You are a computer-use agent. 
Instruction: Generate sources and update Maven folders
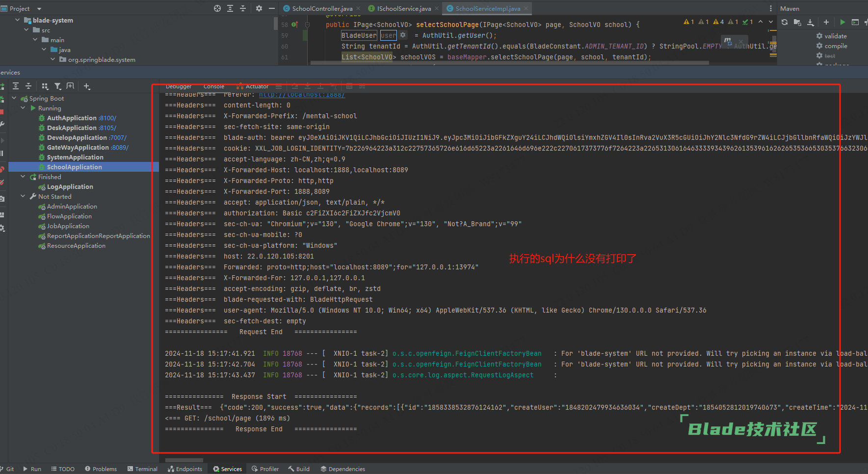point(797,22)
